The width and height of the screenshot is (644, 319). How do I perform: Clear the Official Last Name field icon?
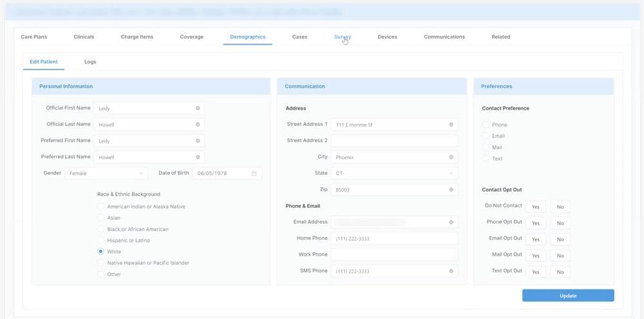(198, 124)
